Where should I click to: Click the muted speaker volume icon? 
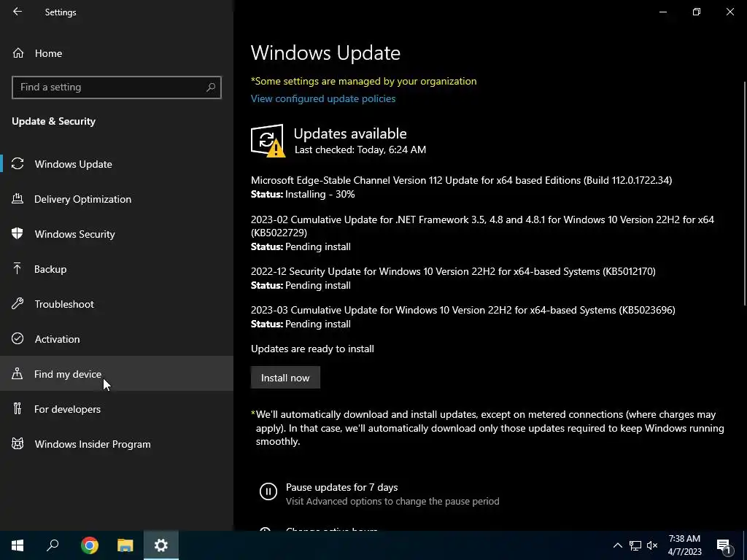(652, 545)
